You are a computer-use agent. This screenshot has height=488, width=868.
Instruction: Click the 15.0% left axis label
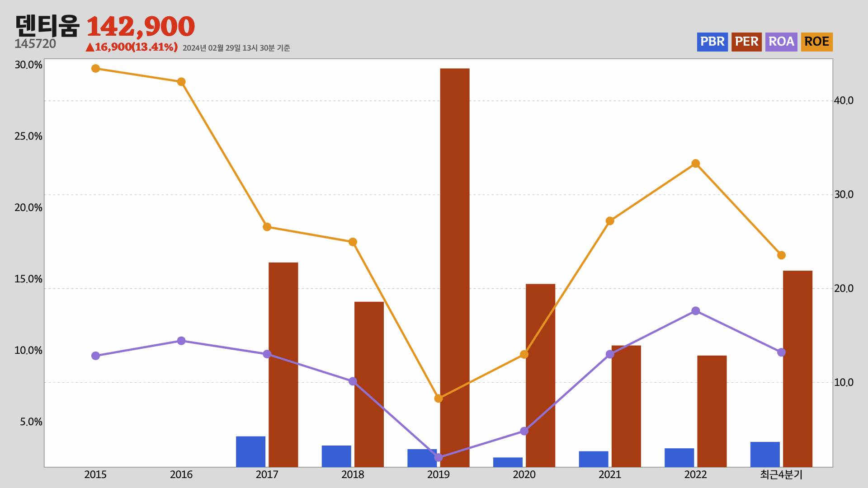tap(28, 279)
